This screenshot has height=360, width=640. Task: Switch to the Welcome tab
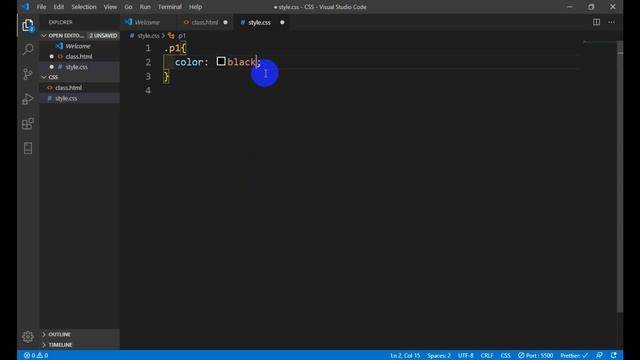[x=147, y=22]
